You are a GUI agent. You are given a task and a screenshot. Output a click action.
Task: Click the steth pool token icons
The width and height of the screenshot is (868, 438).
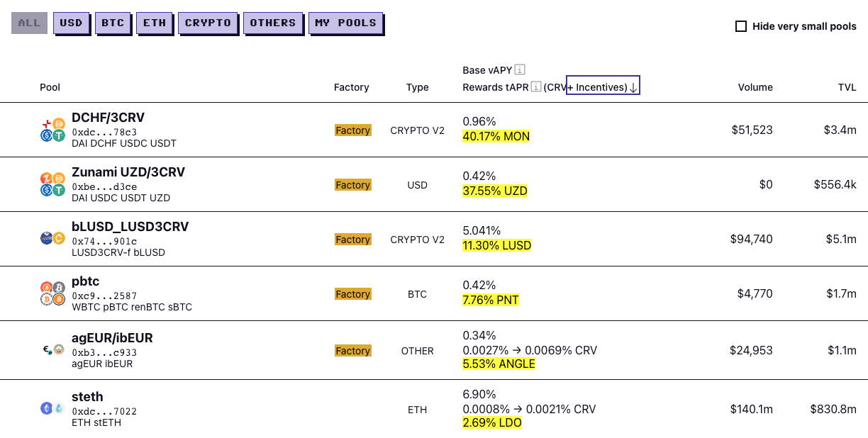pyautogui.click(x=52, y=408)
